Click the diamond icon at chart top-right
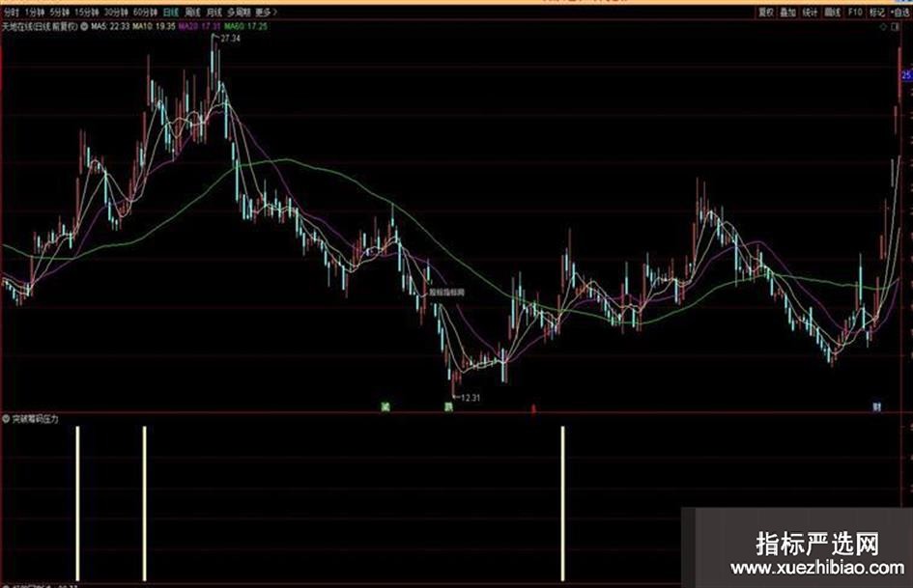Image resolution: width=913 pixels, height=588 pixels. (884, 27)
